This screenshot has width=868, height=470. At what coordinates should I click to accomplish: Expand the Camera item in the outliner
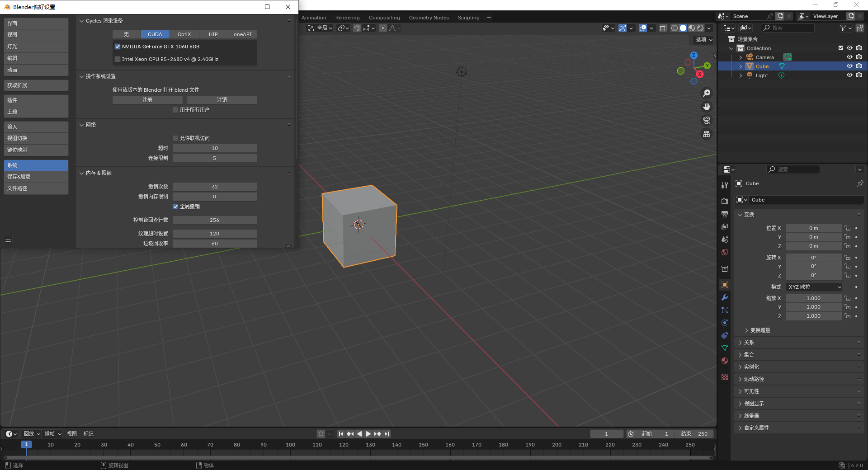coord(741,57)
